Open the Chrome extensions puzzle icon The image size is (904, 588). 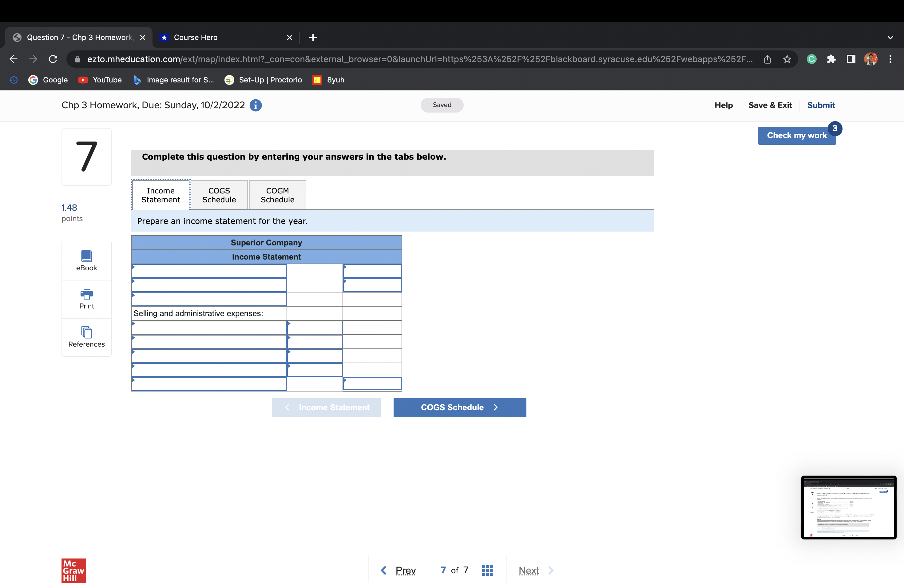point(831,59)
